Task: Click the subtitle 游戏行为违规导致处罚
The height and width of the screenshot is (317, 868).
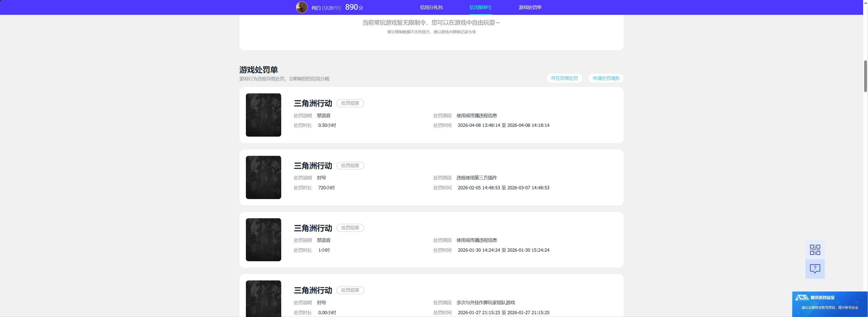Action: [x=284, y=79]
